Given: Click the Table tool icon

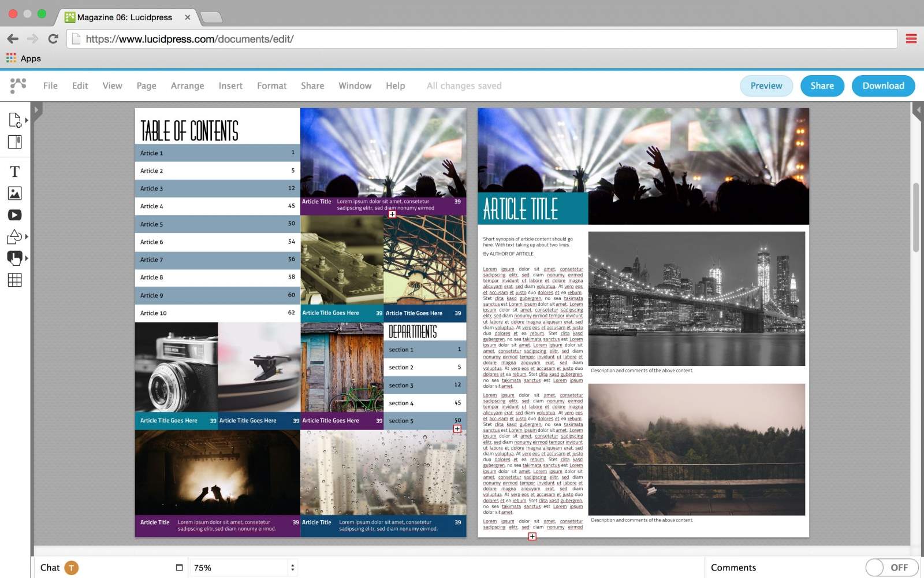Looking at the screenshot, I should (15, 280).
